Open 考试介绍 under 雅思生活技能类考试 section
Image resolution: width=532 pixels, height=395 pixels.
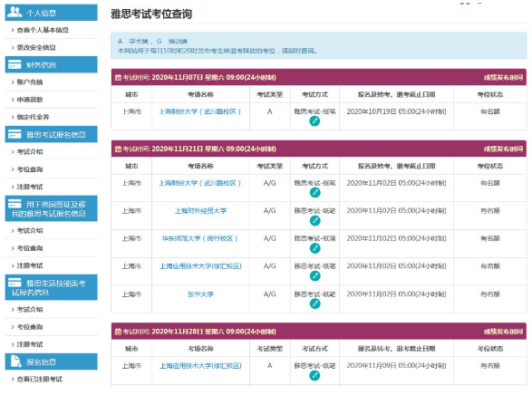tap(30, 310)
